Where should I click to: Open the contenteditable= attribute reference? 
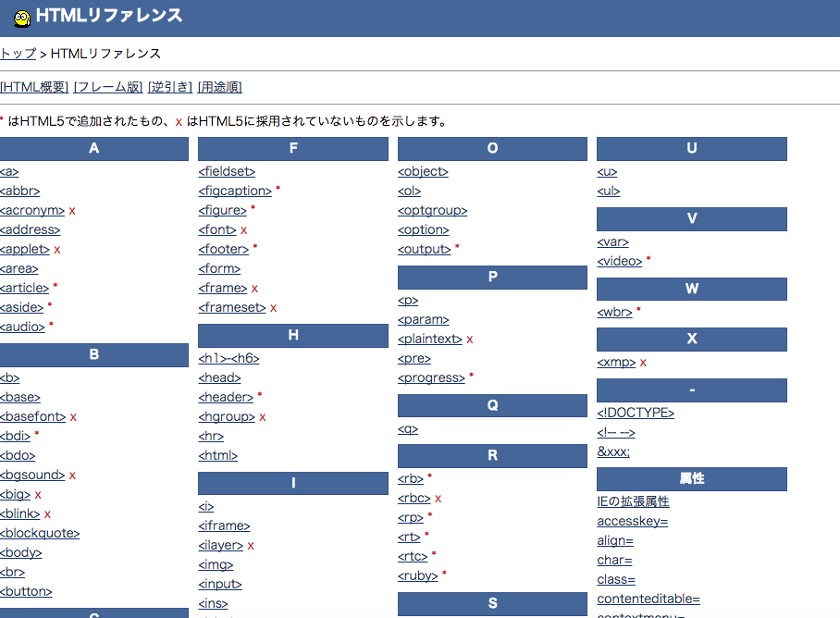click(649, 599)
